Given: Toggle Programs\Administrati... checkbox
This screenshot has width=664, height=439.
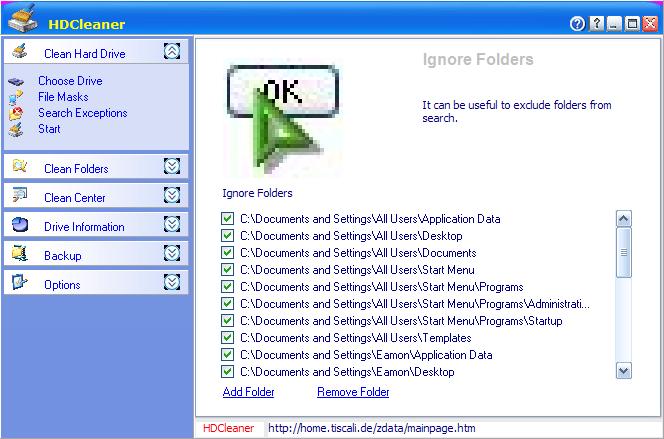Looking at the screenshot, I should 227,304.
